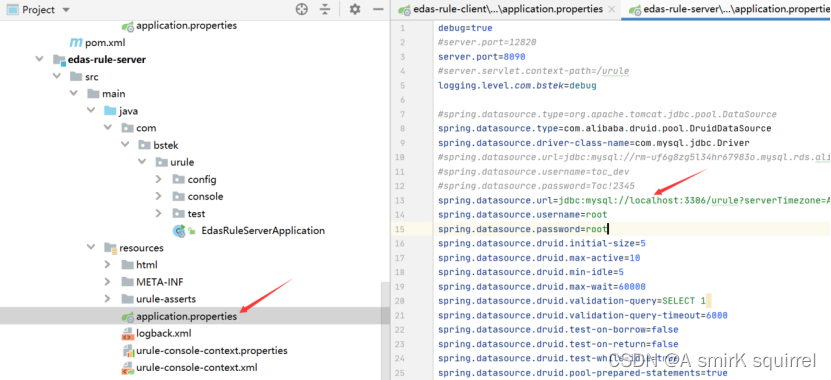Click the collapse all icon in Project toolbar

click(x=325, y=9)
